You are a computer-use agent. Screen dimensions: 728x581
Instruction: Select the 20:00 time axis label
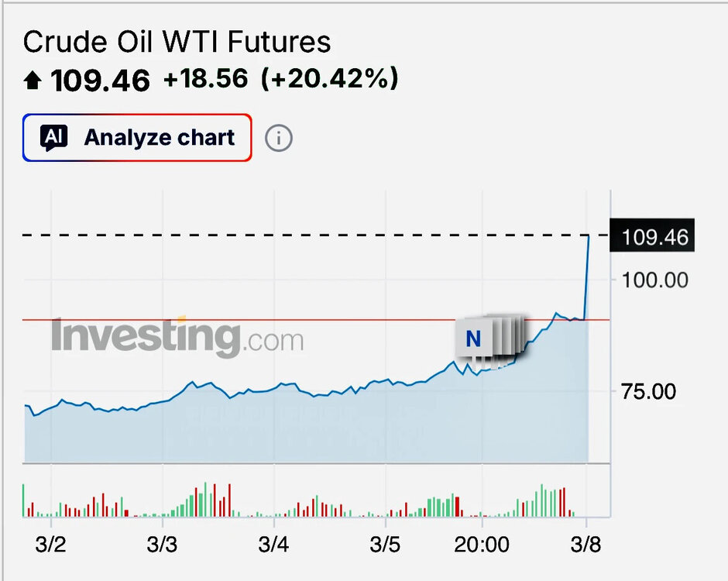[482, 545]
